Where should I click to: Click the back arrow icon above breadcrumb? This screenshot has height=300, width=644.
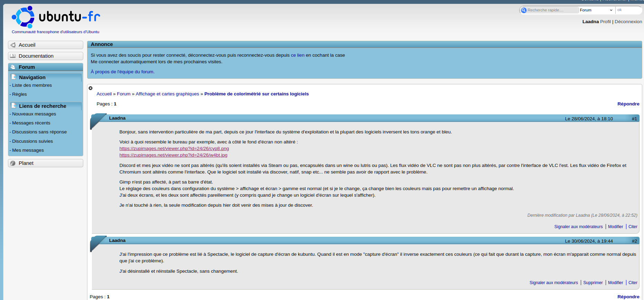tap(91, 88)
